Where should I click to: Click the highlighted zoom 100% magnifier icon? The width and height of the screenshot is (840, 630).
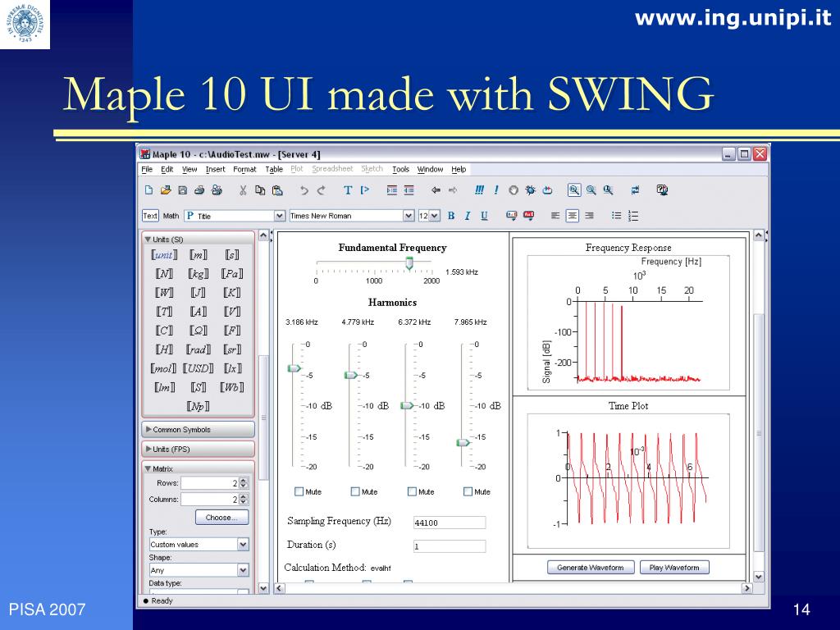point(574,189)
